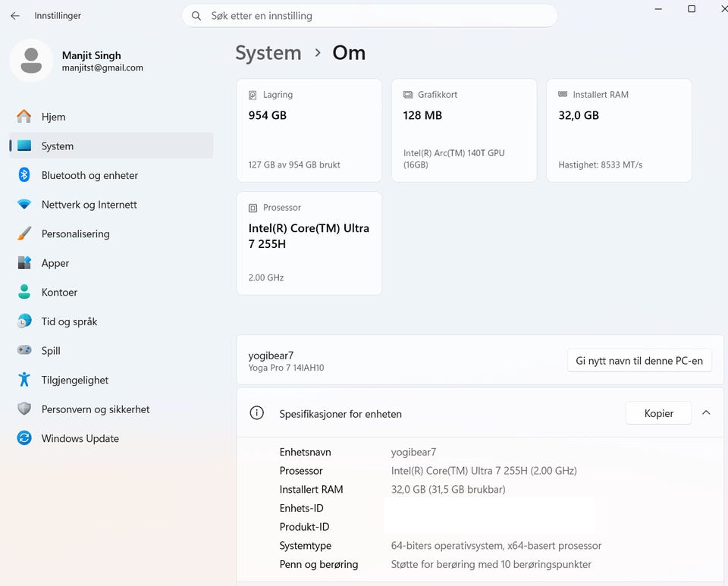This screenshot has height=586, width=728.
Task: Click the Manjit Singh account name
Action: click(x=92, y=55)
